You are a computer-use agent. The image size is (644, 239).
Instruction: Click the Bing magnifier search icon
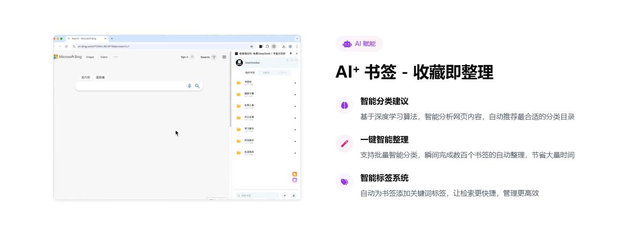tap(197, 86)
